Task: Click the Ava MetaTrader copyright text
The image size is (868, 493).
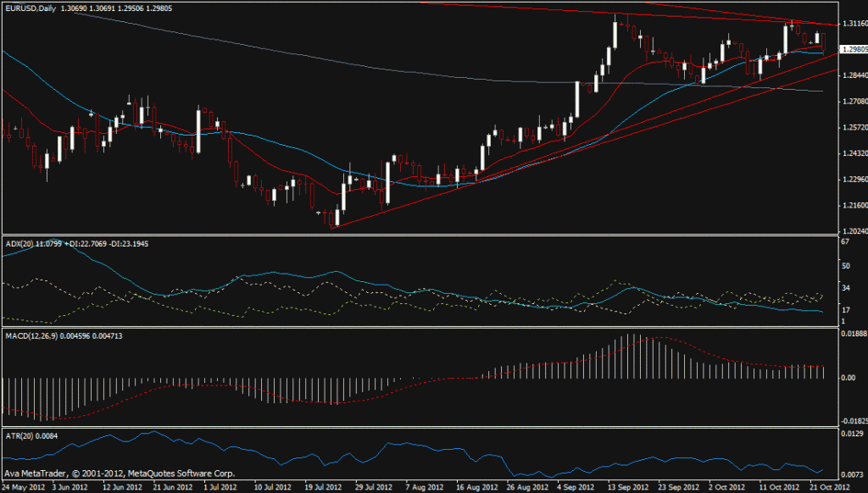Action: pyautogui.click(x=120, y=474)
